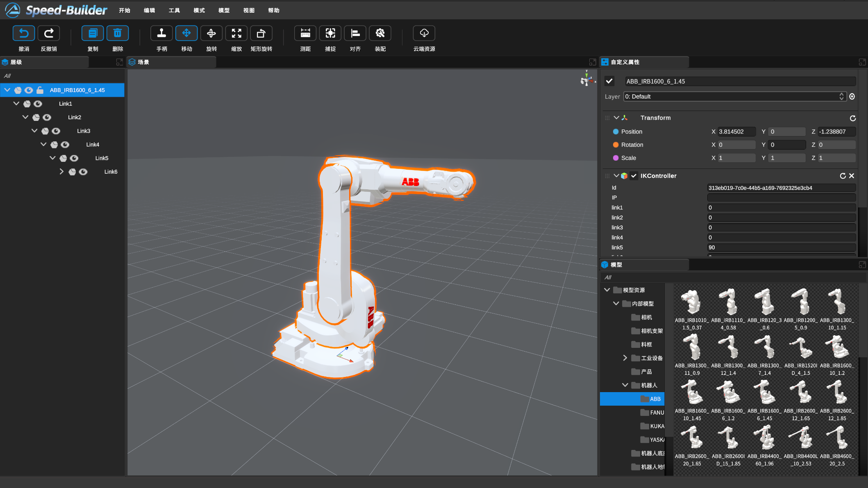Select the Rotate (旋转) tool
This screenshot has width=868, height=488.
pyautogui.click(x=211, y=33)
